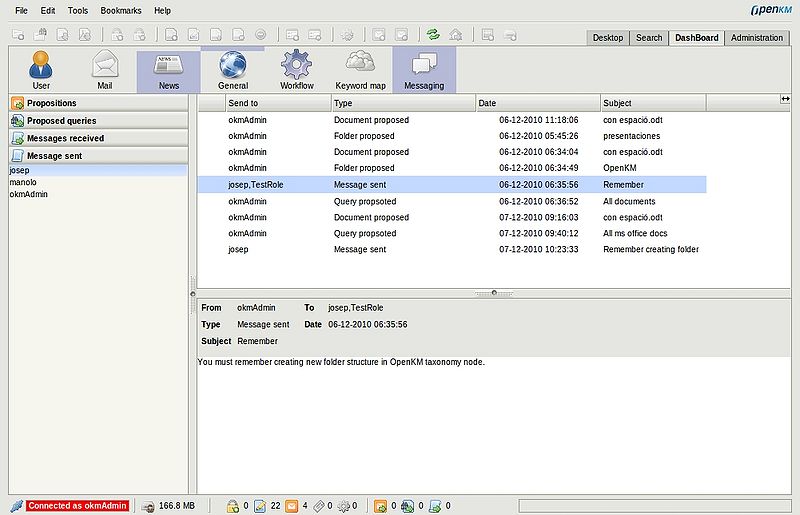The image size is (800, 515).
Task: Click the Connected as okmAdmin status label
Action: 77,506
